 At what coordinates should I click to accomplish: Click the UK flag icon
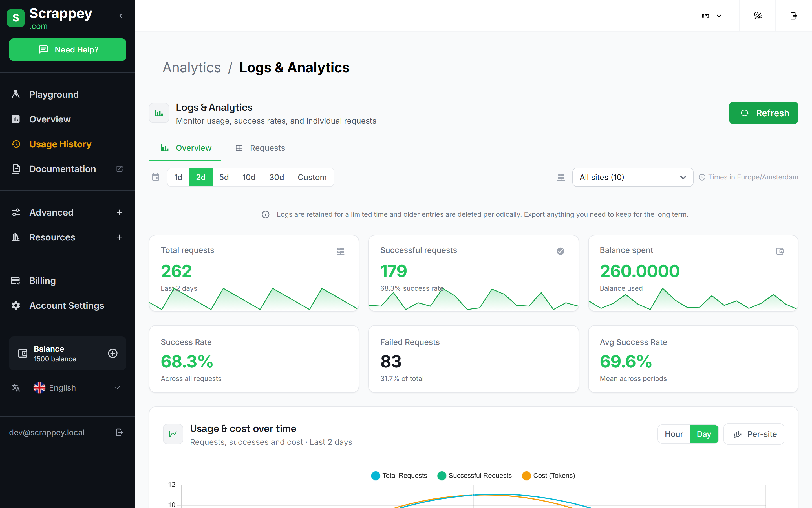point(39,388)
